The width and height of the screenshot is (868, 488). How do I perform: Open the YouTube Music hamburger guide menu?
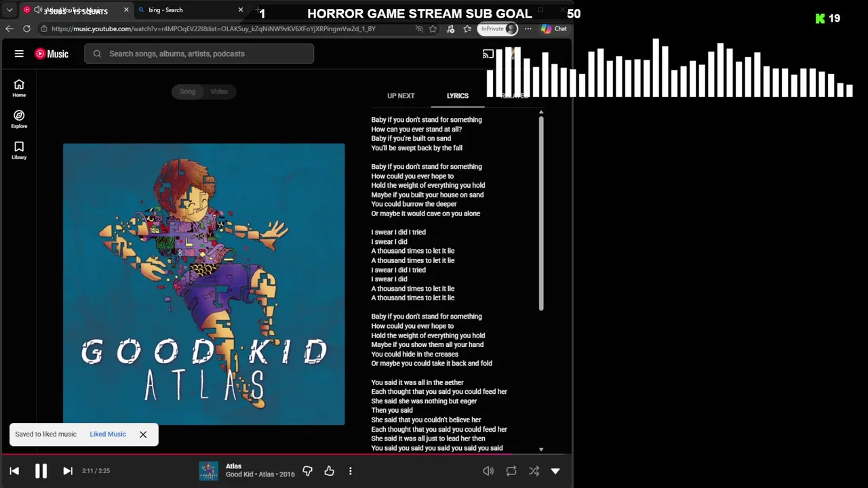click(19, 54)
